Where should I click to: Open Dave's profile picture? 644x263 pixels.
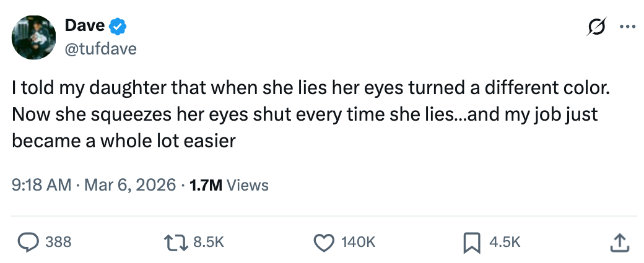(34, 38)
